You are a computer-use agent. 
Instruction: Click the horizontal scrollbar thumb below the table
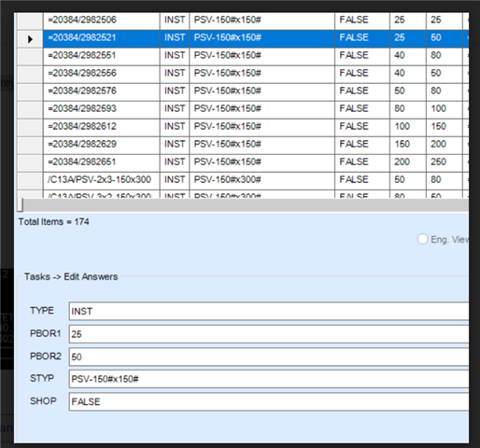pos(21,205)
